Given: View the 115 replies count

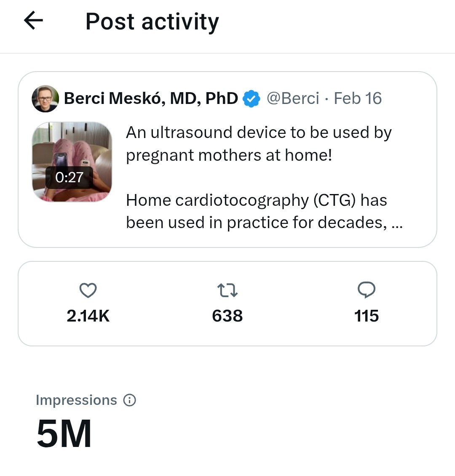Looking at the screenshot, I should click(x=367, y=316).
